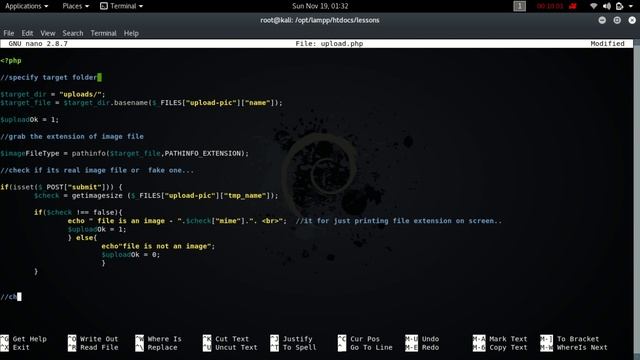Click the 'Read File' nano shortcut
Viewport: 640px width, 360px height.
93,347
